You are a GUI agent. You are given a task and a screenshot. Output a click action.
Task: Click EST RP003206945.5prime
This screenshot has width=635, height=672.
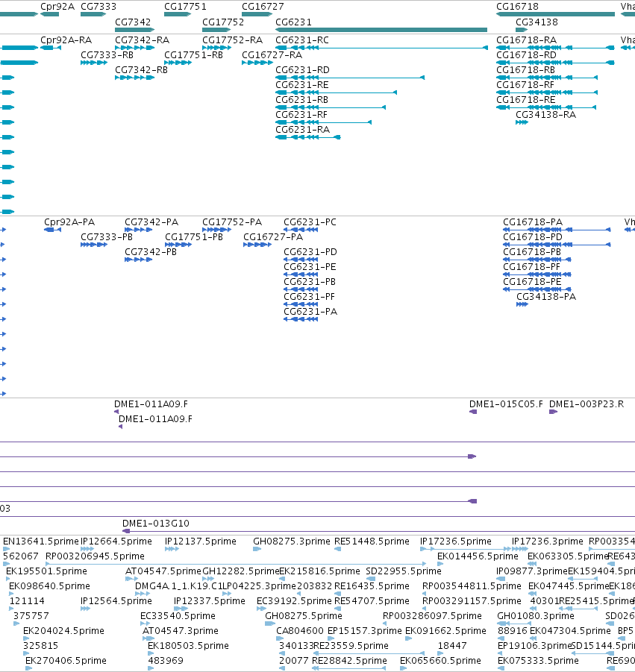95,556
